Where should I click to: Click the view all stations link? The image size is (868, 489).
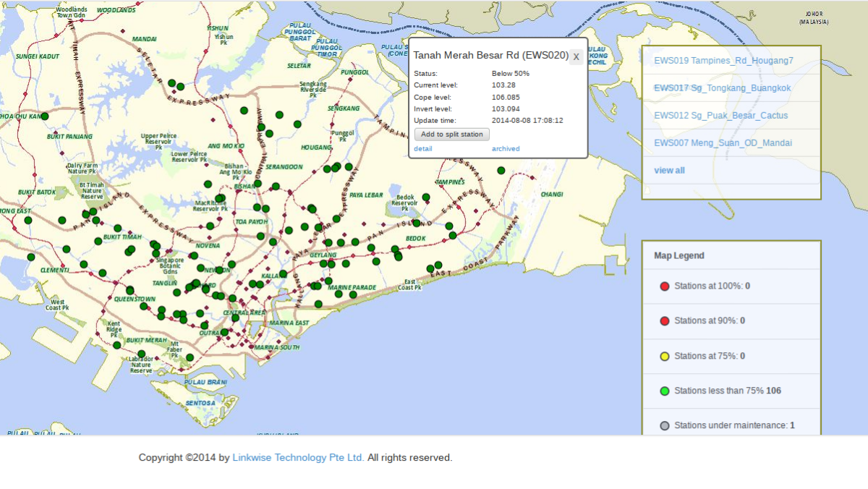669,171
